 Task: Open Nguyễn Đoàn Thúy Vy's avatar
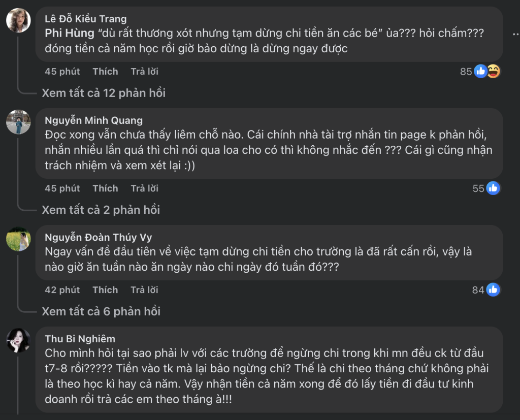(18, 239)
